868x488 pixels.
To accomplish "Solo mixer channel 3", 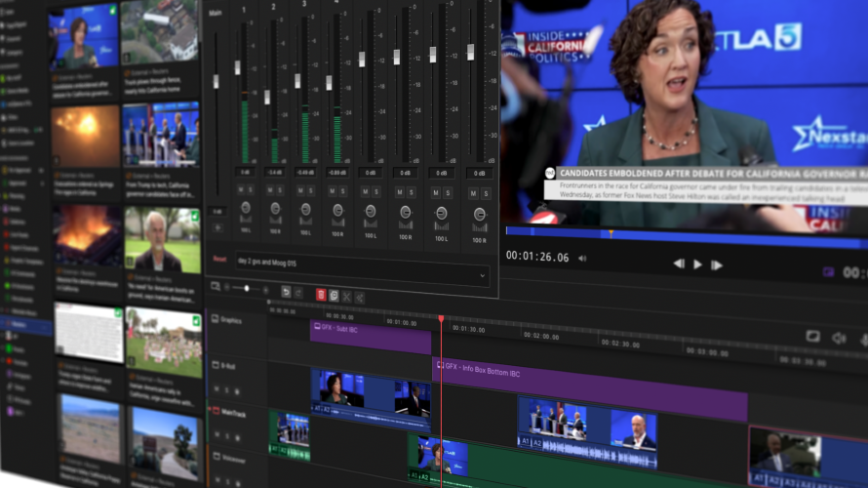I will point(310,191).
